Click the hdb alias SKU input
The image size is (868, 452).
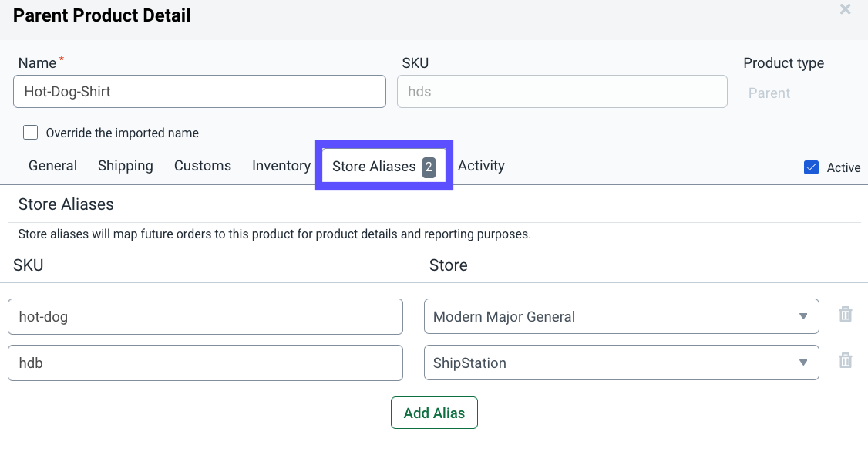[205, 363]
